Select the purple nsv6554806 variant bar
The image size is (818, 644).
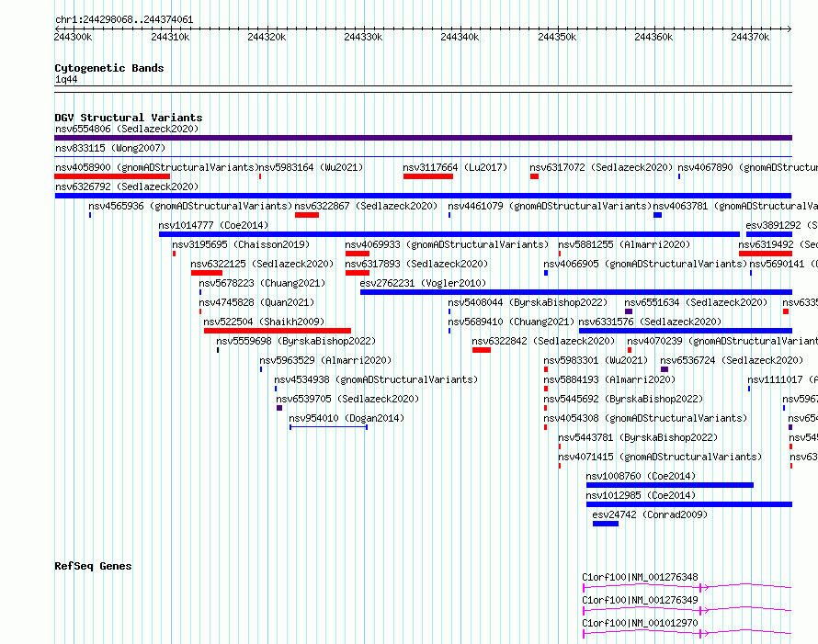[423, 138]
